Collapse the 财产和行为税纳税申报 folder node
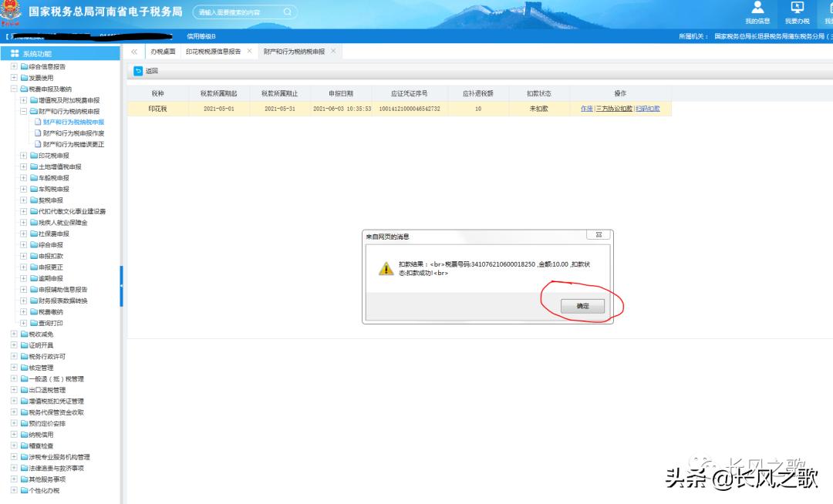The width and height of the screenshot is (833, 504). (x=23, y=111)
